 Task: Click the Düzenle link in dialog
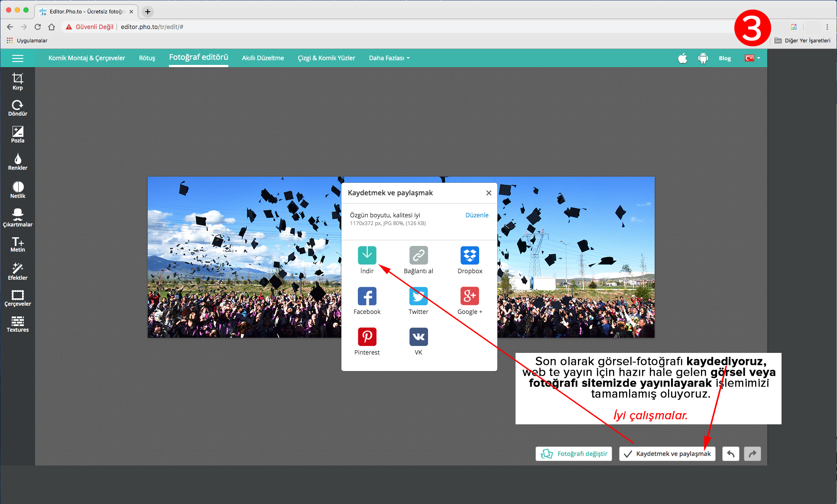tap(477, 215)
